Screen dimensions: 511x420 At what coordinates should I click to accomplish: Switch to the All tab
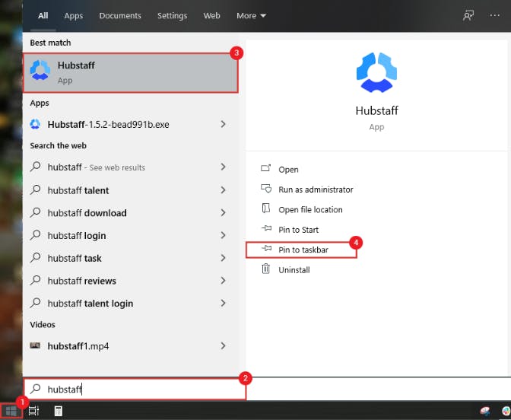tap(43, 16)
